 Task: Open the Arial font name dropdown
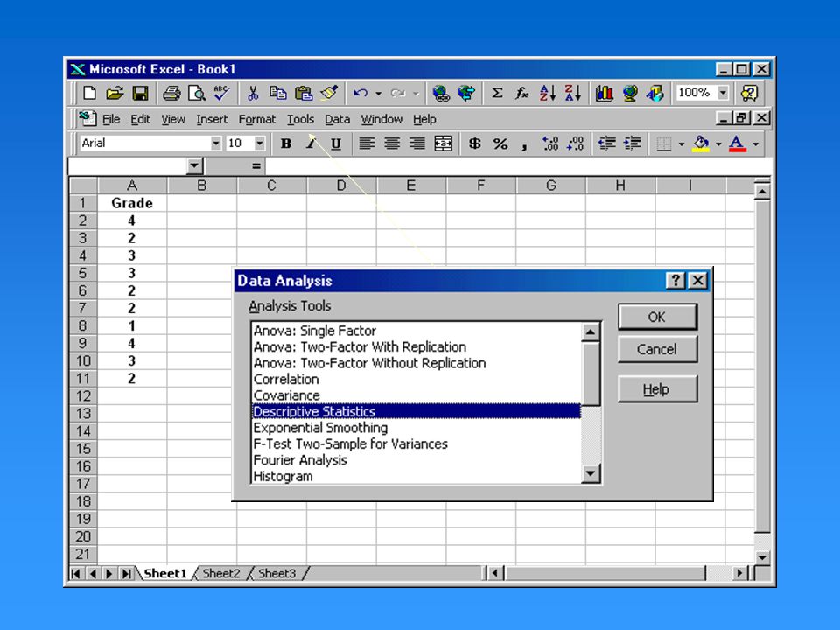pyautogui.click(x=215, y=143)
